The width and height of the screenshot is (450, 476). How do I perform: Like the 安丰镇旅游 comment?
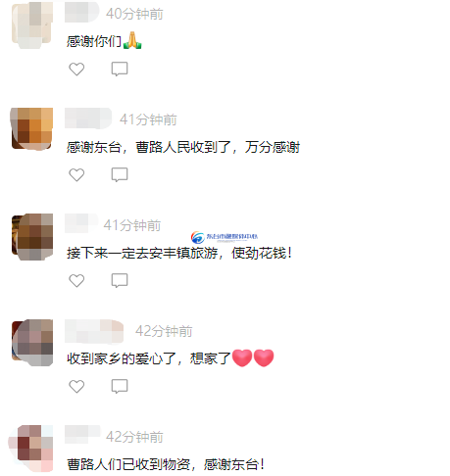(x=76, y=280)
